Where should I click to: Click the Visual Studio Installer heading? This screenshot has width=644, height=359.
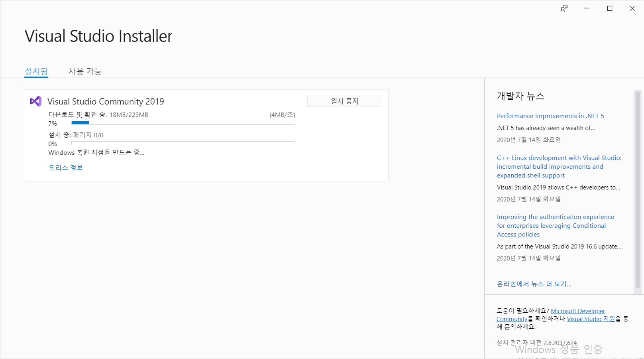click(98, 36)
